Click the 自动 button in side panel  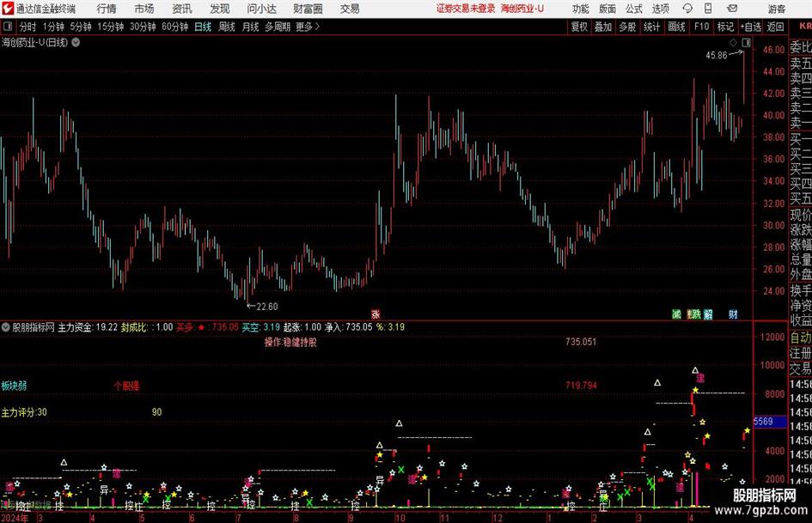pyautogui.click(x=801, y=338)
